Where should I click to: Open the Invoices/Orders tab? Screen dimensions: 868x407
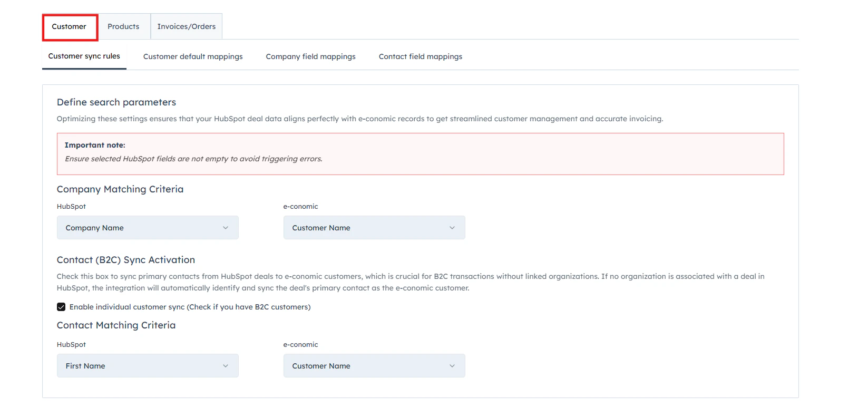pos(187,26)
